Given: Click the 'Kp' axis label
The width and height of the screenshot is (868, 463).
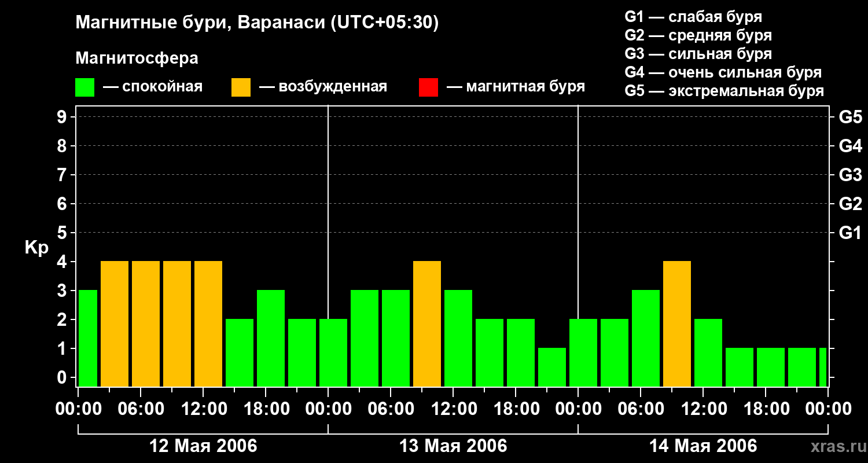Looking at the screenshot, I should coord(36,248).
